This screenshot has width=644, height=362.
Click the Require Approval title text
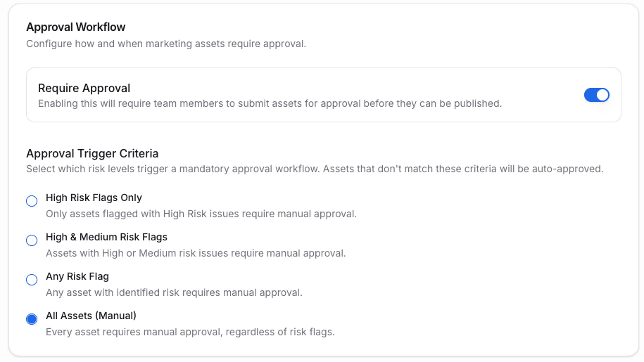tap(84, 89)
